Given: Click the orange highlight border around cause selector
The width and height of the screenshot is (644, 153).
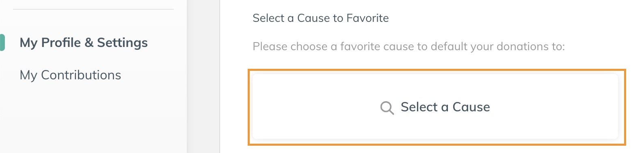Looking at the screenshot, I should pyautogui.click(x=437, y=70).
